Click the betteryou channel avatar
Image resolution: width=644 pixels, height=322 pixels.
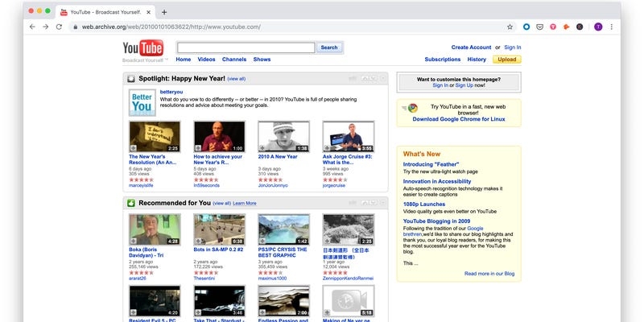pyautogui.click(x=142, y=103)
